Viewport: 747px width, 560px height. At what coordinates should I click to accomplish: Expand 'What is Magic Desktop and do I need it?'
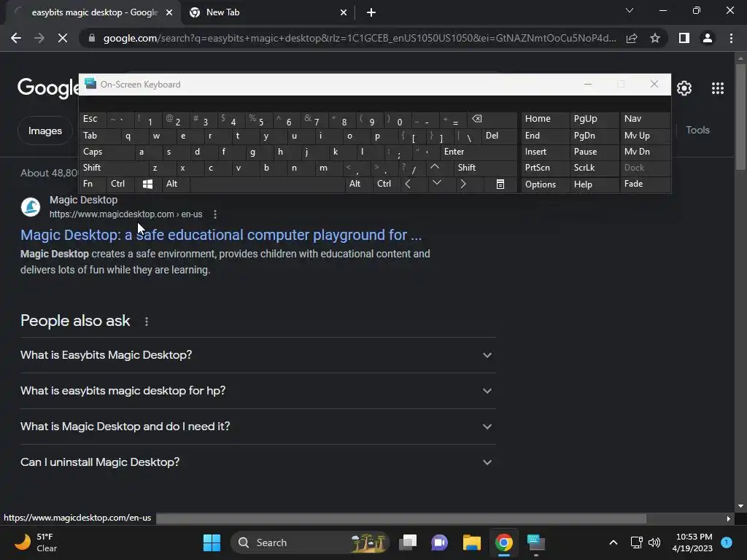tap(258, 427)
